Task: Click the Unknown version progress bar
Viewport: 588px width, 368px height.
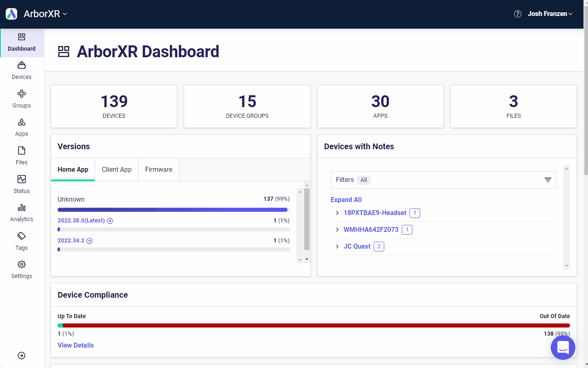Action: [x=174, y=210]
